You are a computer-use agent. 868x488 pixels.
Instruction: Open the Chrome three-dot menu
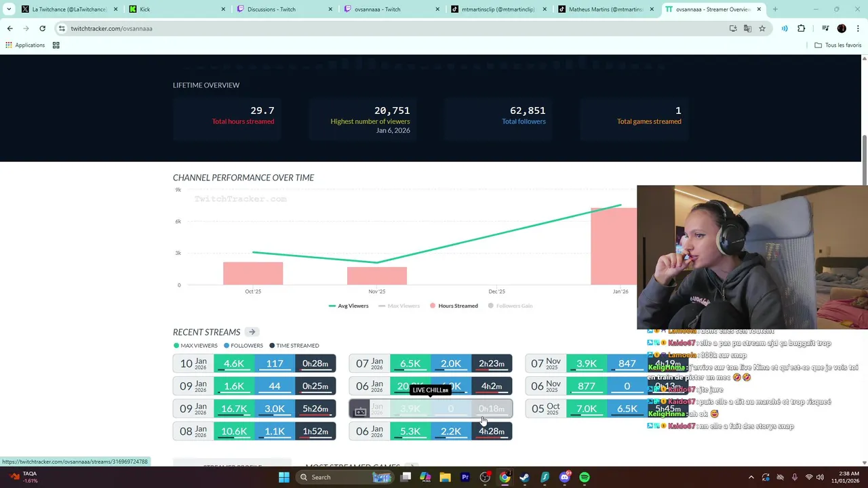pos(859,28)
